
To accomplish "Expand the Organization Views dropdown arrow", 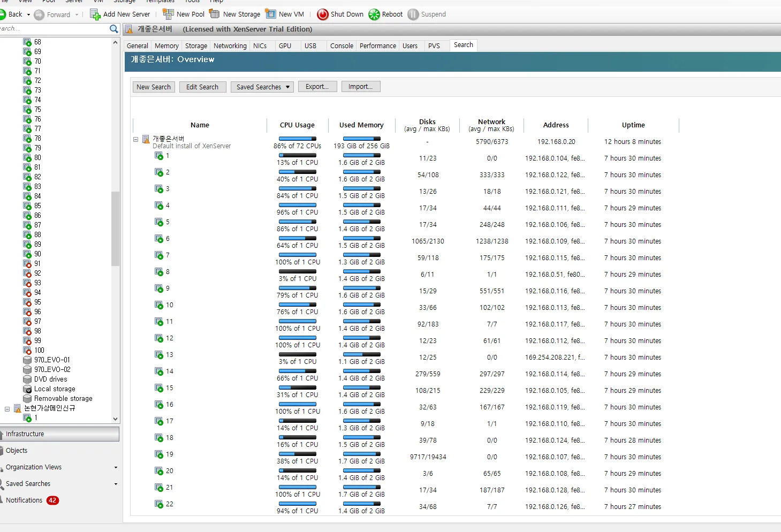I will [x=116, y=468].
